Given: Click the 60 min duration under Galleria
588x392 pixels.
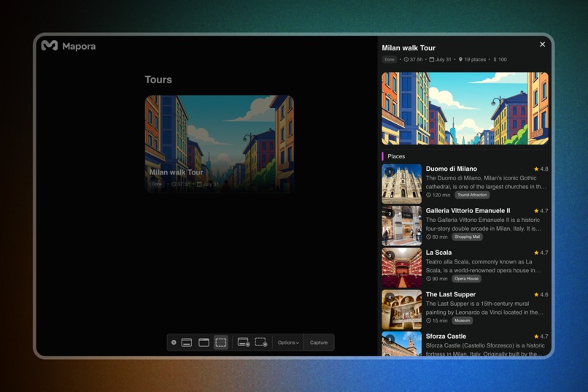Looking at the screenshot, I should click(436, 237).
